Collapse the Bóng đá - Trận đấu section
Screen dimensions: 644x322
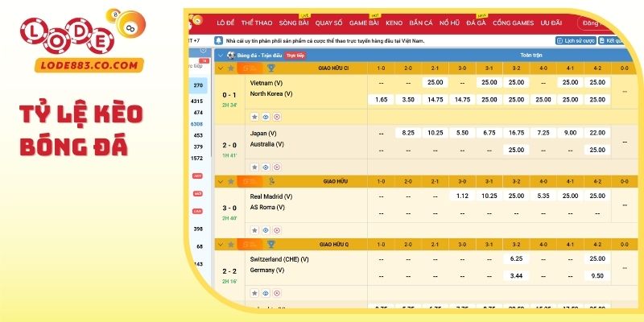[x=221, y=56]
